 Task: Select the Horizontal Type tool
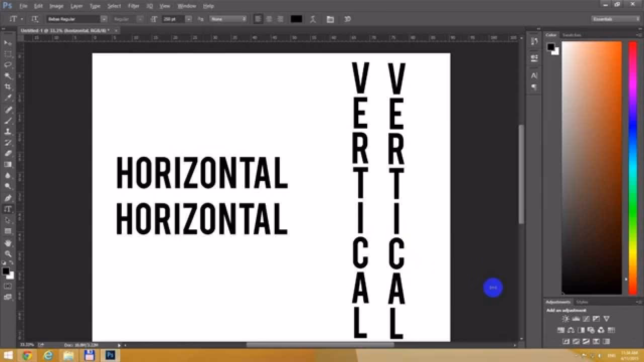click(8, 210)
